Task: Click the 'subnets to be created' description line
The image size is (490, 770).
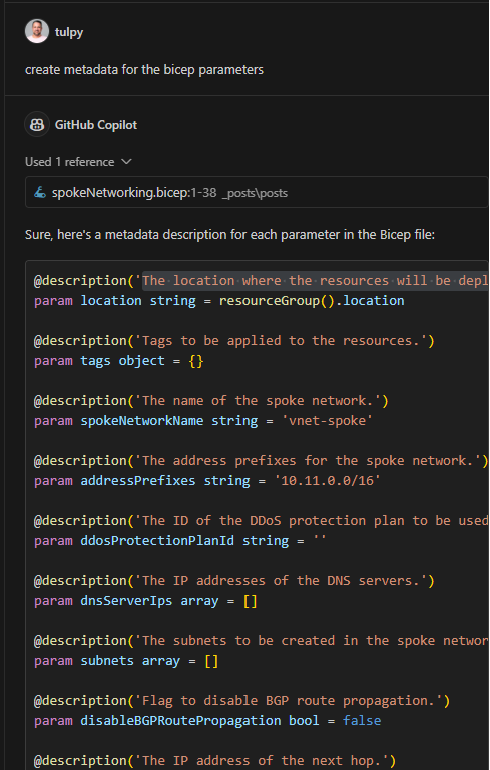Action: click(x=261, y=640)
